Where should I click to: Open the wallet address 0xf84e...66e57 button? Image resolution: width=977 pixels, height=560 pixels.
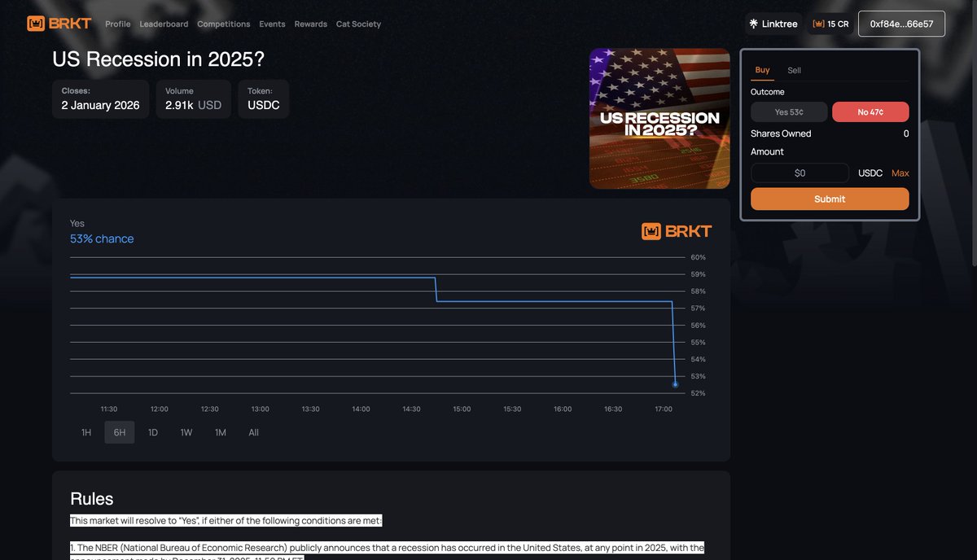[901, 24]
